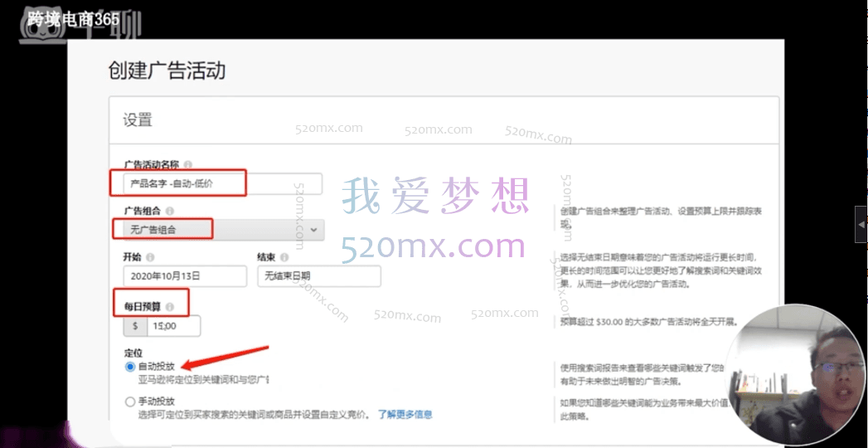Click the daily budget amount field
This screenshot has height=448, width=868.
173,326
